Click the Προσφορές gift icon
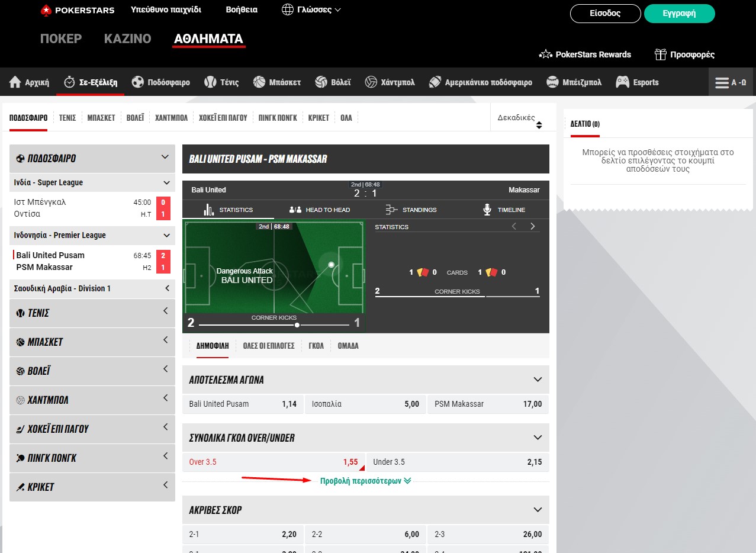 [x=660, y=54]
